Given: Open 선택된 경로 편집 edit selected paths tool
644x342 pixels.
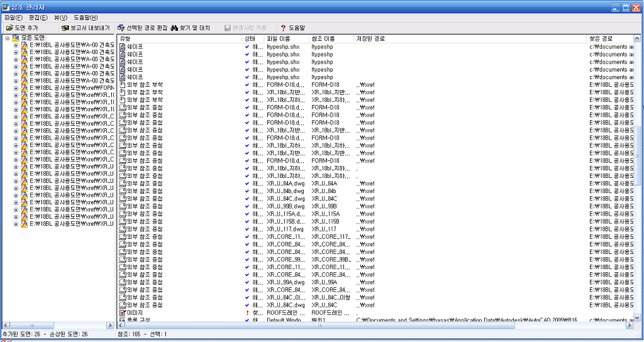Looking at the screenshot, I should coord(143,28).
